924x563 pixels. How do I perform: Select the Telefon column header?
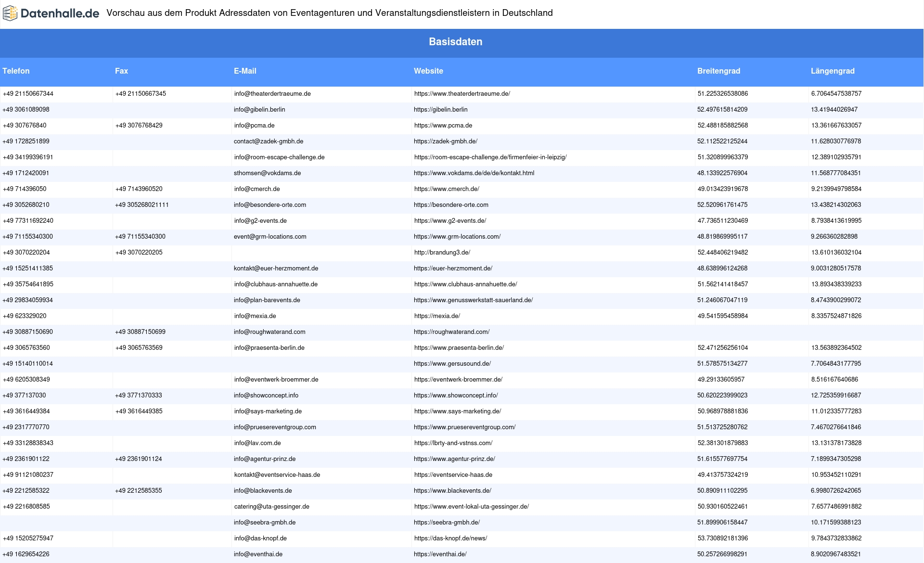tap(16, 71)
